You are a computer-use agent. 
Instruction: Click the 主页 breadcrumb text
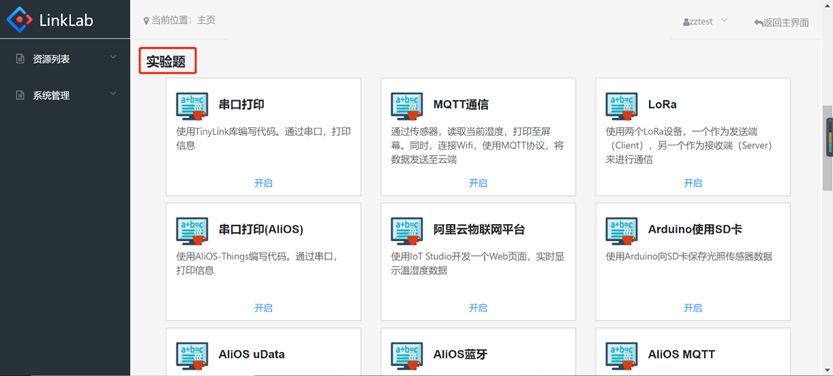(x=206, y=21)
